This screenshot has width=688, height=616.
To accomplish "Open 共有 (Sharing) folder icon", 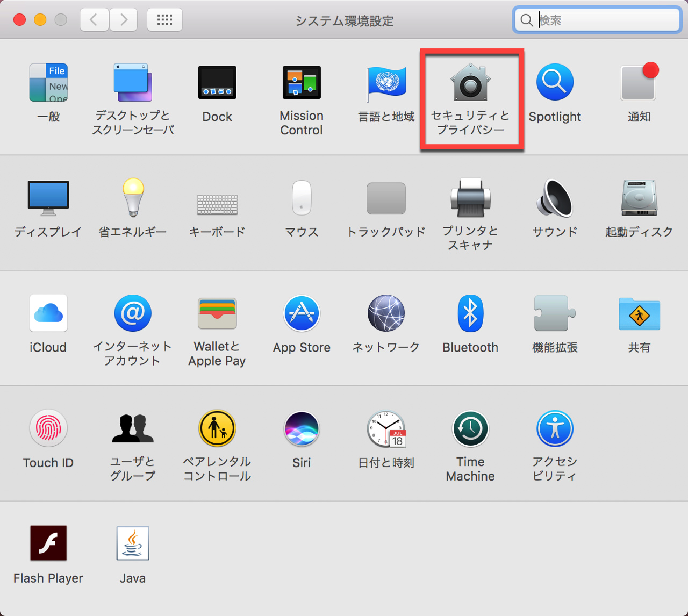I will tap(639, 314).
